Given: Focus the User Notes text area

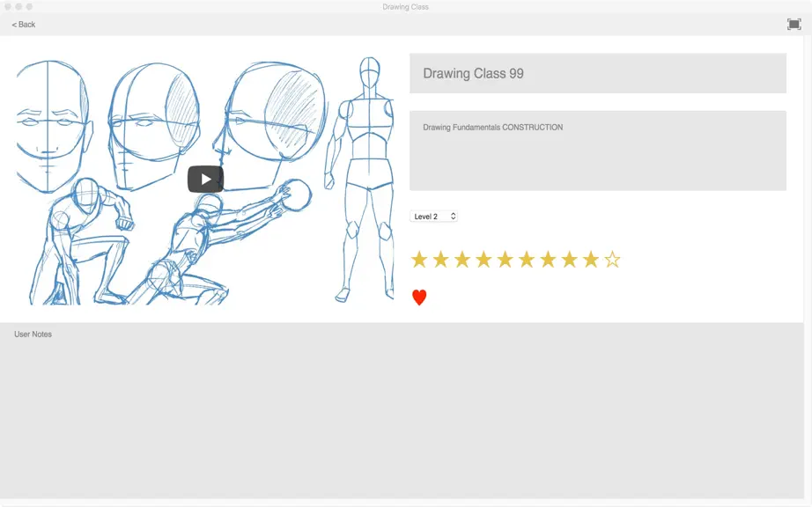Looking at the screenshot, I should [402, 411].
